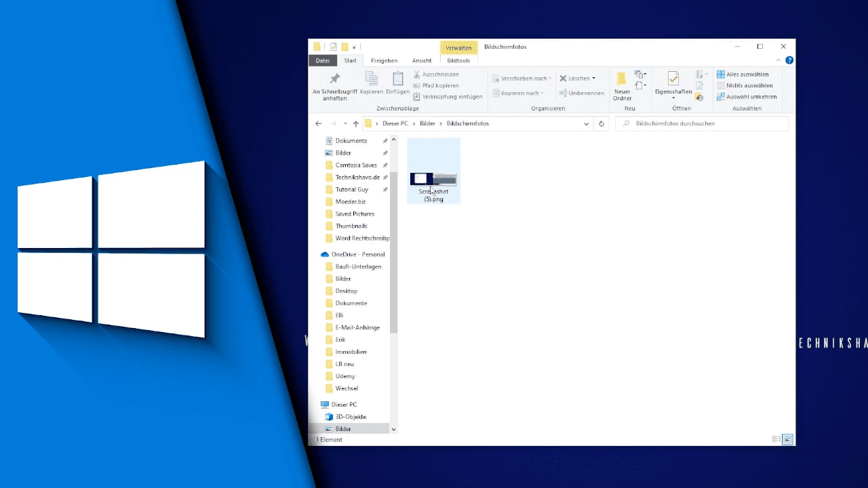Viewport: 868px width, 488px height.
Task: Expand the Eigenschaften dropdown arrow
Action: (x=673, y=98)
